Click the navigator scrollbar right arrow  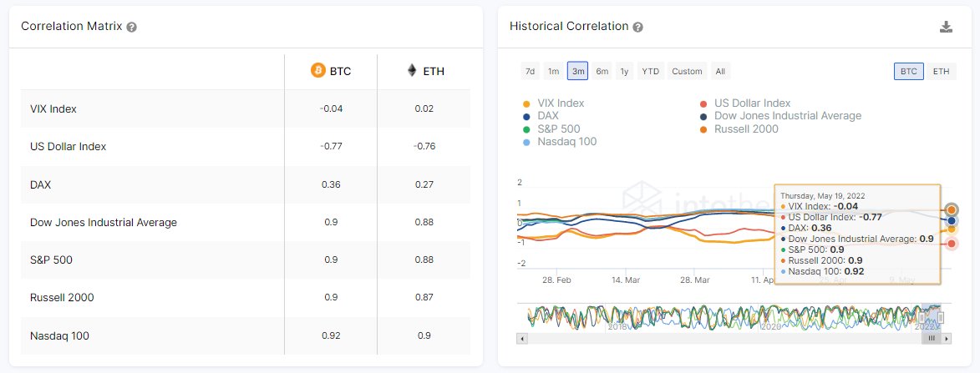pos(947,338)
